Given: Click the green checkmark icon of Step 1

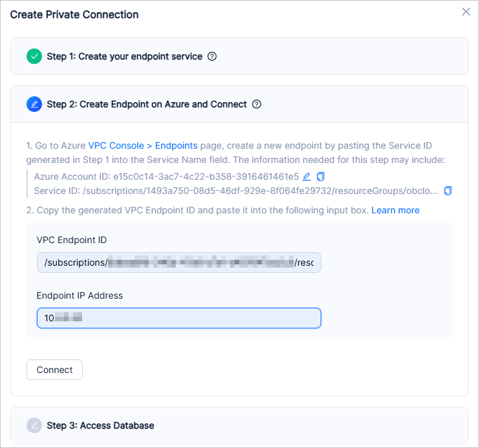Looking at the screenshot, I should [34, 56].
